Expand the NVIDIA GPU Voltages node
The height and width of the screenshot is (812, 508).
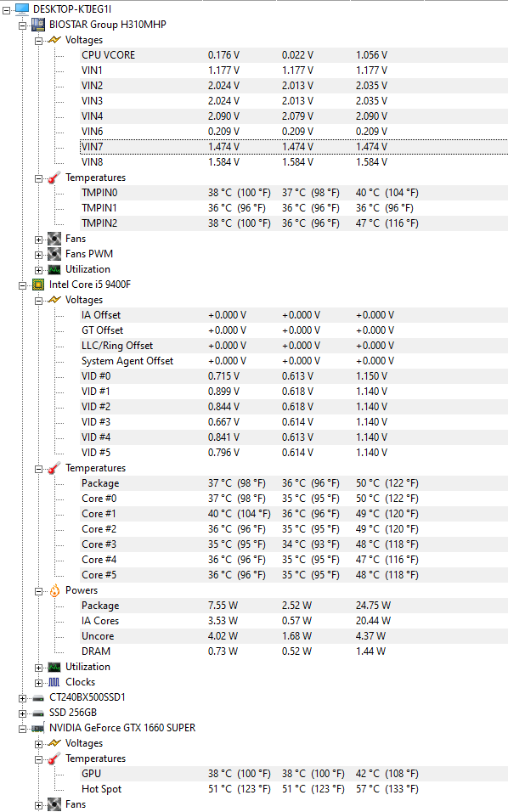tap(38, 744)
